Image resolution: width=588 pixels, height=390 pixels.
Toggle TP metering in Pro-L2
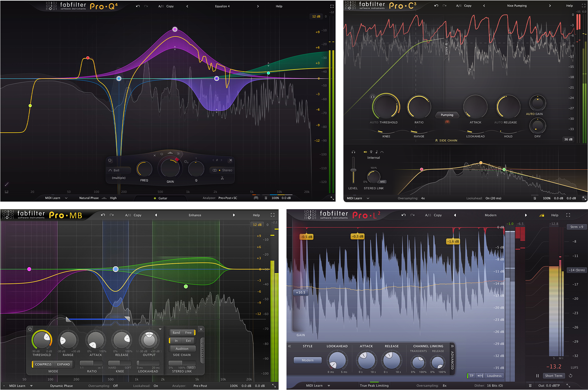[471, 376]
